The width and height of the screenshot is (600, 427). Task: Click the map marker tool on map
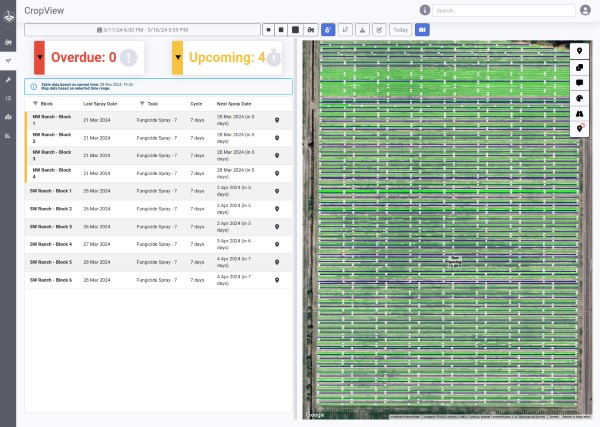[580, 49]
